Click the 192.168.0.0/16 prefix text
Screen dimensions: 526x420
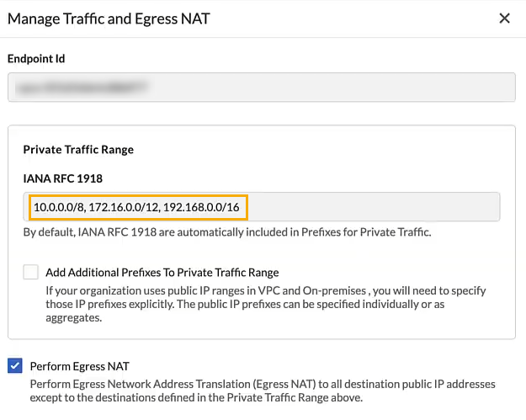coord(200,206)
